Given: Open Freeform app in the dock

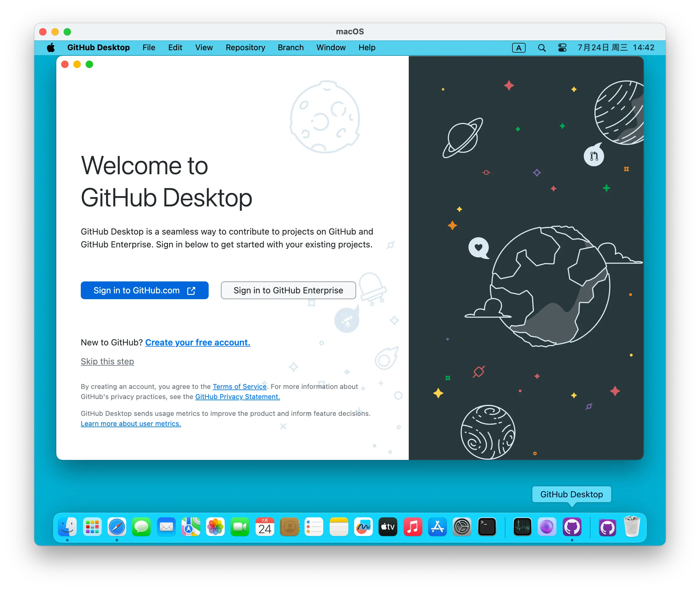Looking at the screenshot, I should [363, 527].
